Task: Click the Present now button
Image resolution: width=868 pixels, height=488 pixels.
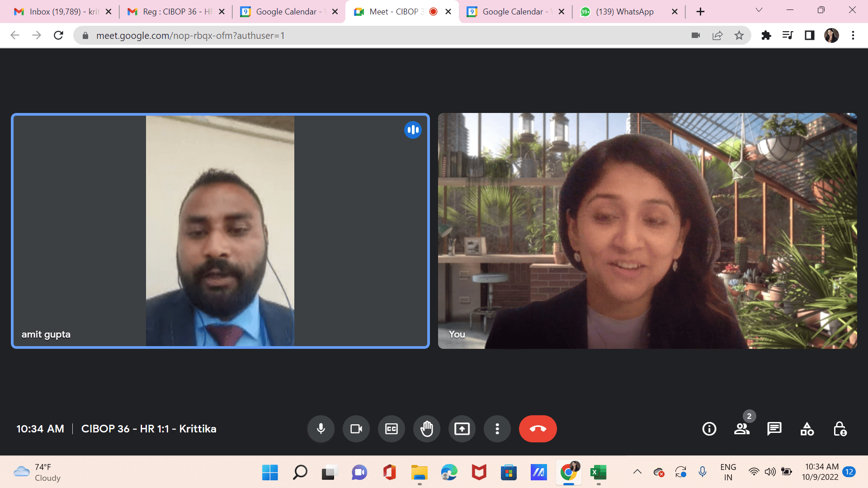Action: click(462, 429)
